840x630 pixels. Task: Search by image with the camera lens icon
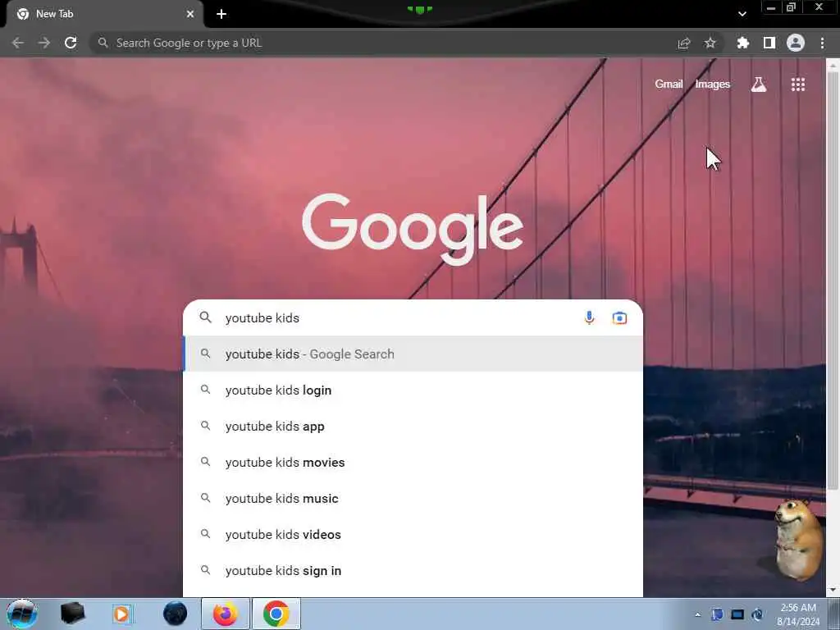pyautogui.click(x=620, y=317)
